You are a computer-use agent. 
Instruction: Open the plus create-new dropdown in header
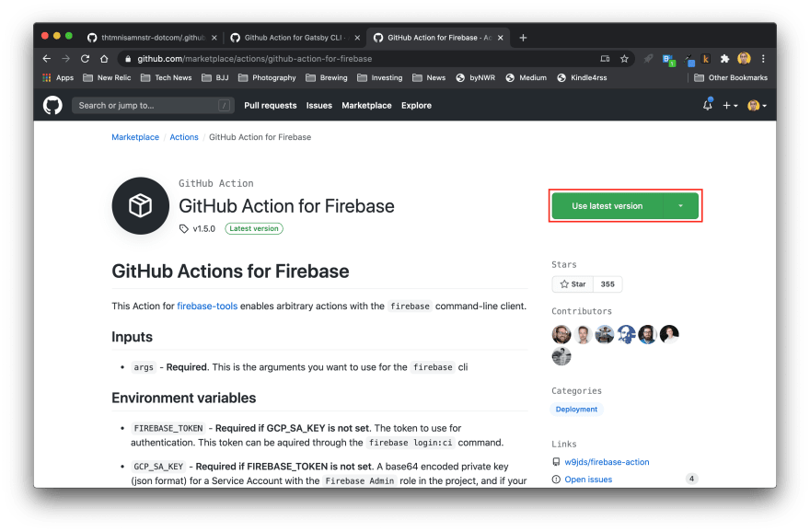coord(730,105)
